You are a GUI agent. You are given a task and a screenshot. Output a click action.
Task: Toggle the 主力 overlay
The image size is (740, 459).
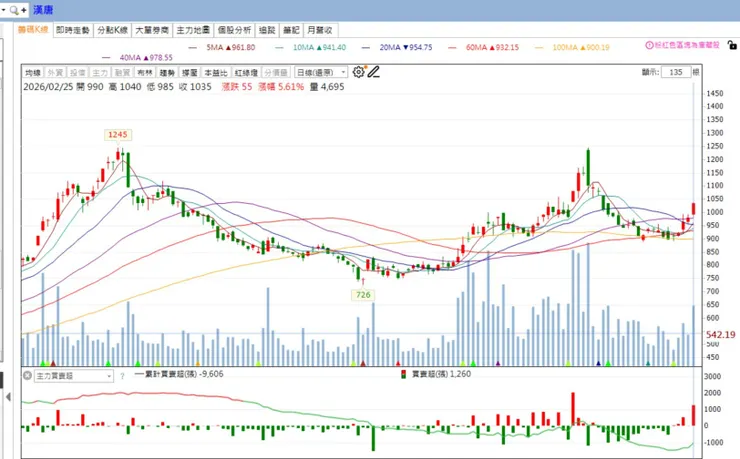tap(100, 72)
